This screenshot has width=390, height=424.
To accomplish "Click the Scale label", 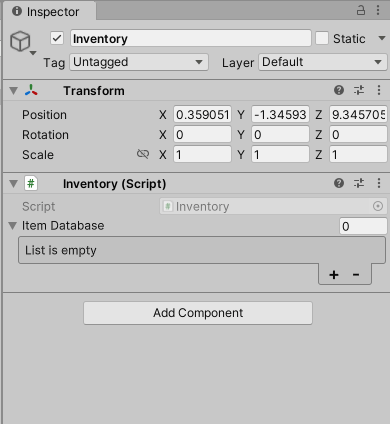I will (38, 155).
